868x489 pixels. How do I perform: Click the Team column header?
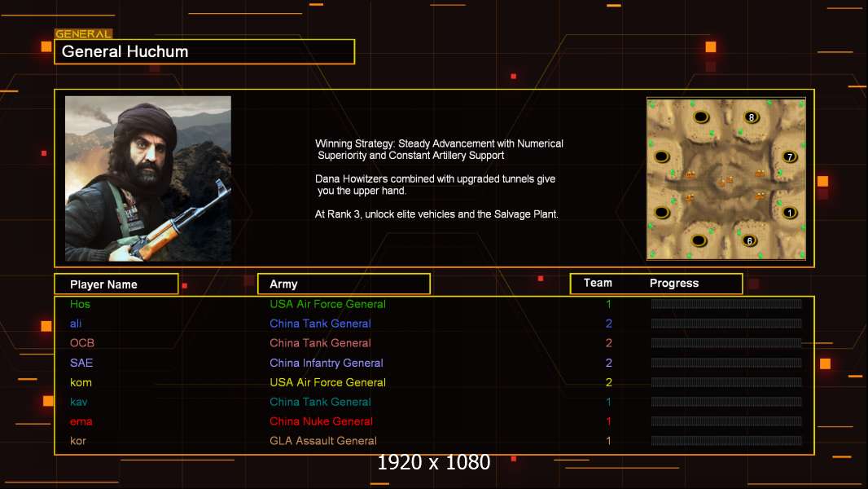[x=598, y=283]
